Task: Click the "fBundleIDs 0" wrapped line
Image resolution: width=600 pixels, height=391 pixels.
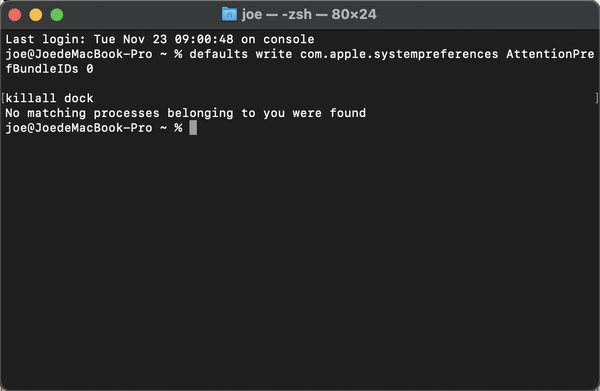Action: [49, 69]
